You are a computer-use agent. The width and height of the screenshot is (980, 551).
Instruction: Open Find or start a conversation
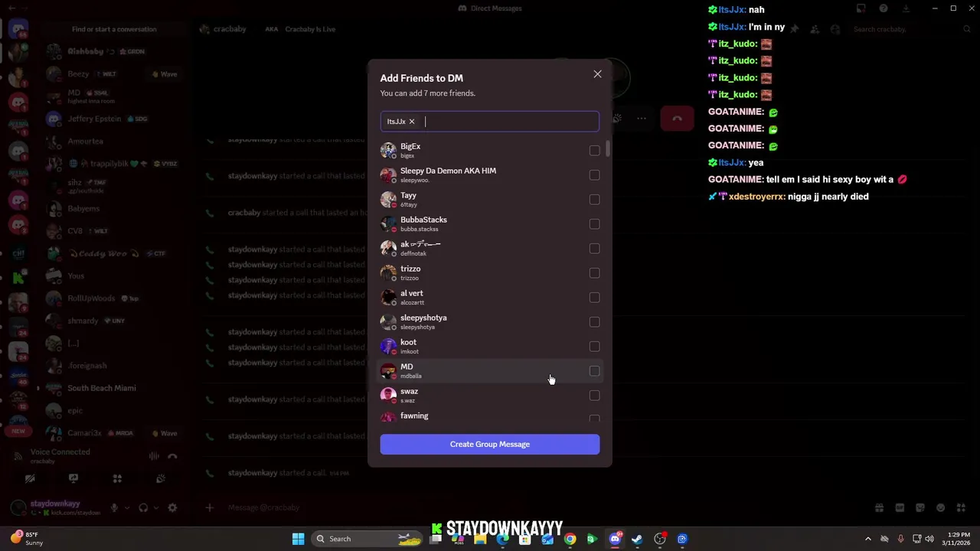point(114,29)
